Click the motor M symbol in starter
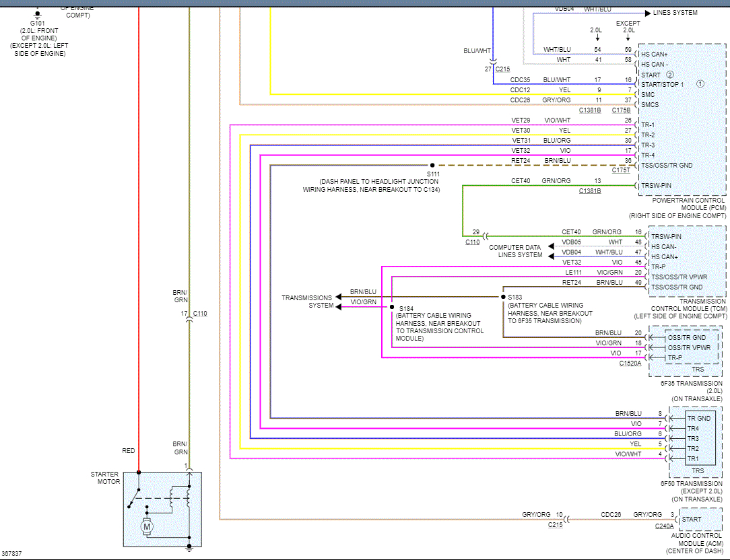Image resolution: width=730 pixels, height=560 pixels. click(146, 526)
